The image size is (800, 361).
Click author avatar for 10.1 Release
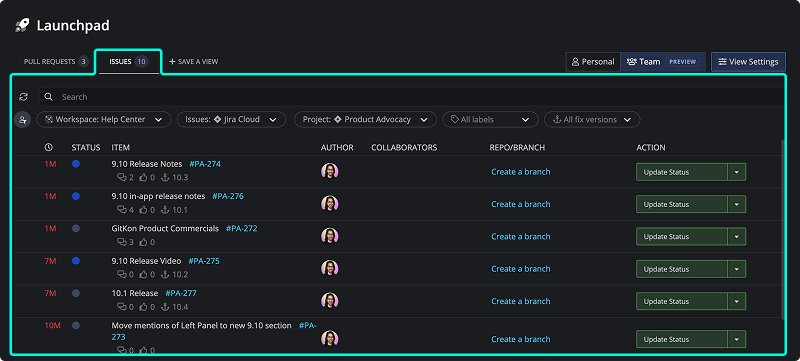pyautogui.click(x=330, y=300)
